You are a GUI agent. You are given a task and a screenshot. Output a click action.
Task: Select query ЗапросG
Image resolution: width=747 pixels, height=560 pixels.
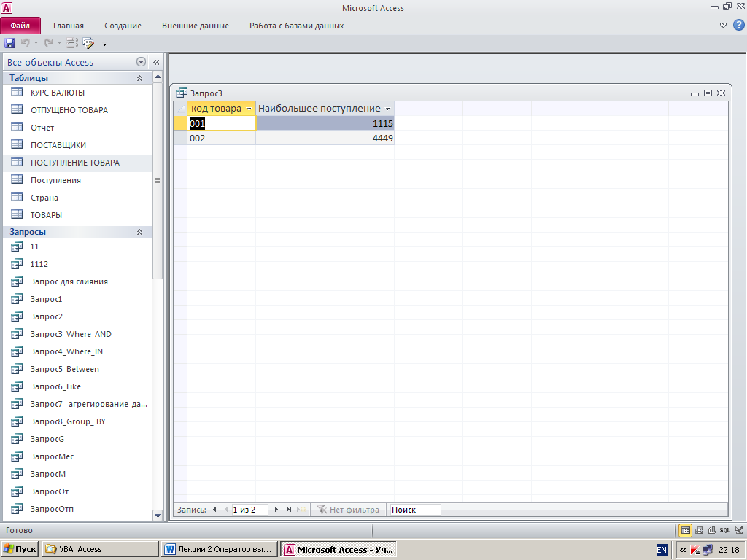tap(77, 438)
